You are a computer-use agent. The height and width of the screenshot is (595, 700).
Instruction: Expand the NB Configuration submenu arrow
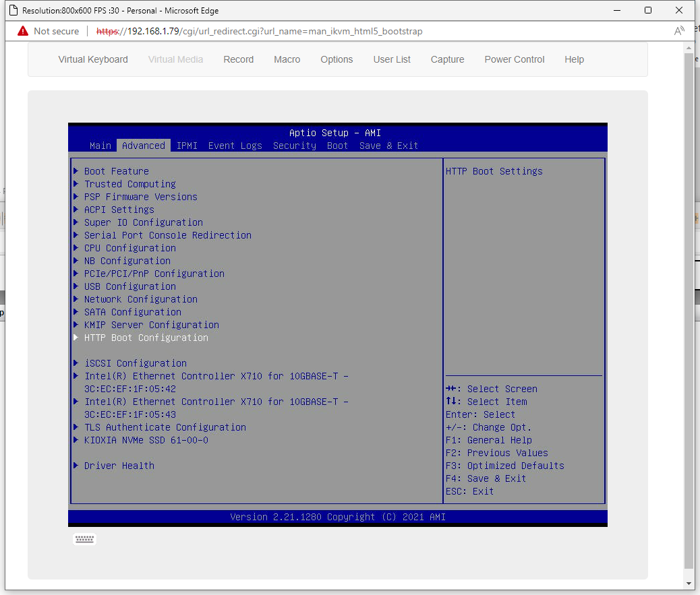coord(76,261)
